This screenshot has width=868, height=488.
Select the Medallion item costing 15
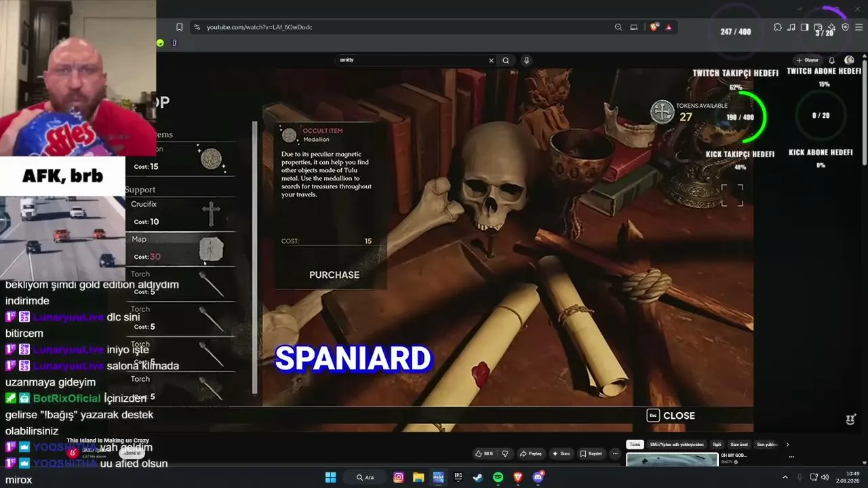coord(182,158)
